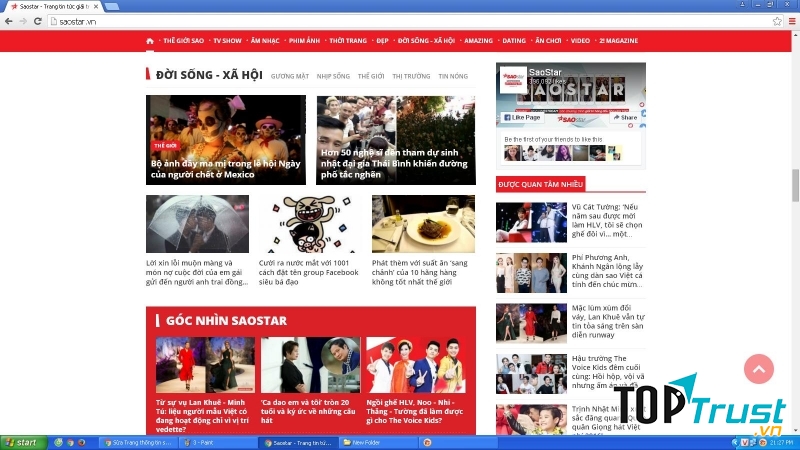Select the TIN NÓNG sub-tab
The image size is (800, 450).
tap(453, 76)
